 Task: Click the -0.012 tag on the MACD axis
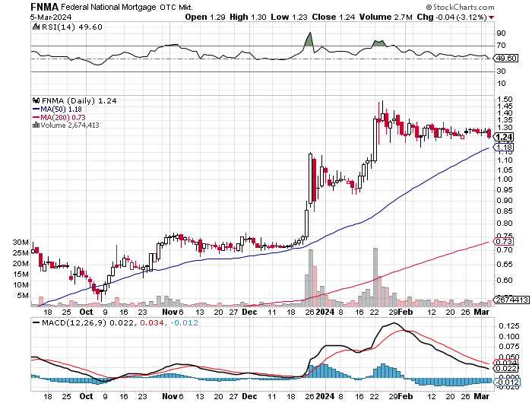pyautogui.click(x=506, y=382)
